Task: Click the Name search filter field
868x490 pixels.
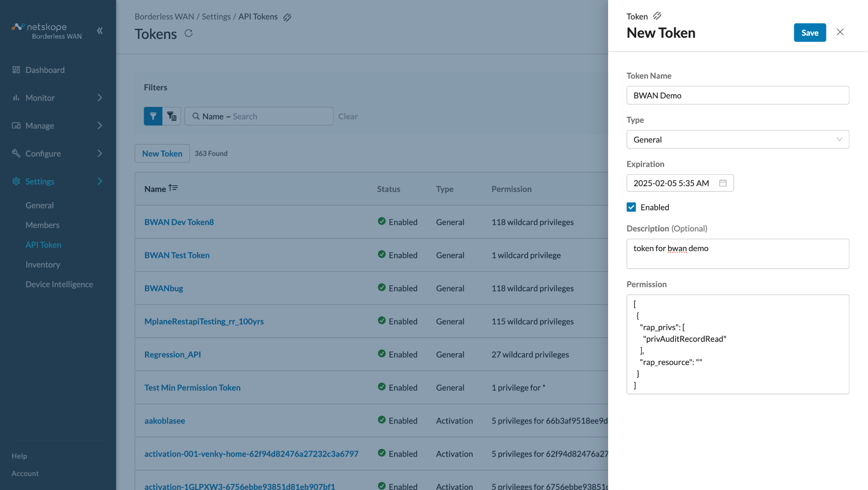Action: click(259, 116)
